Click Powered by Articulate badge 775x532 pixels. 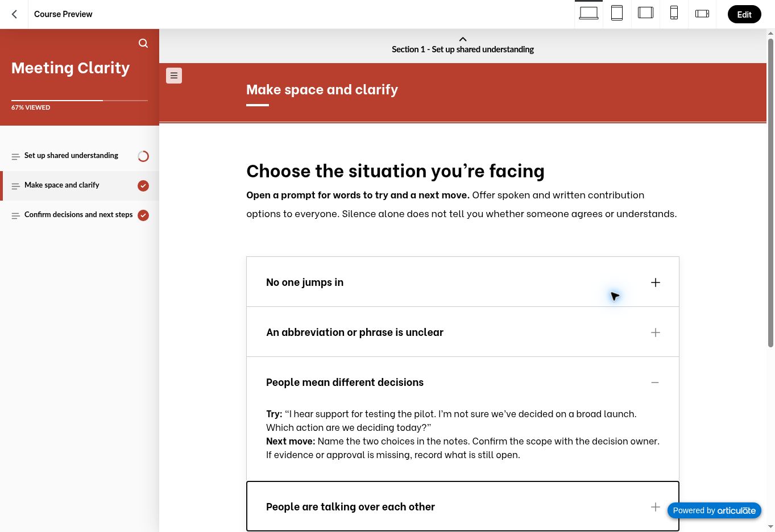click(714, 510)
